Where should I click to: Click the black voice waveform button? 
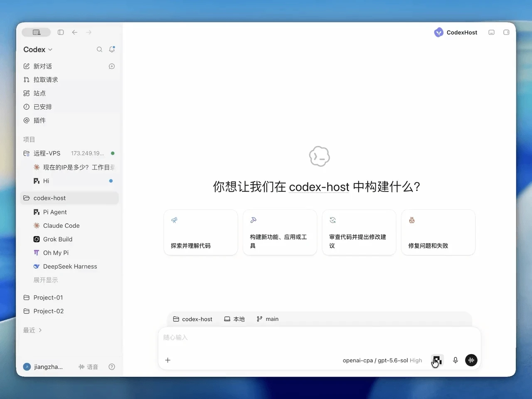tap(471, 360)
